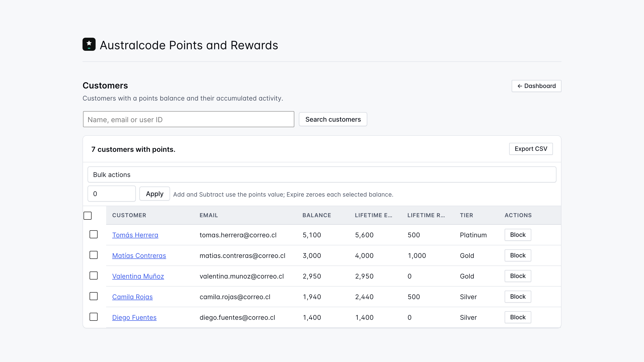Image resolution: width=644 pixels, height=362 pixels.
Task: Open Tomás Herrera's customer profile
Action: (135, 235)
